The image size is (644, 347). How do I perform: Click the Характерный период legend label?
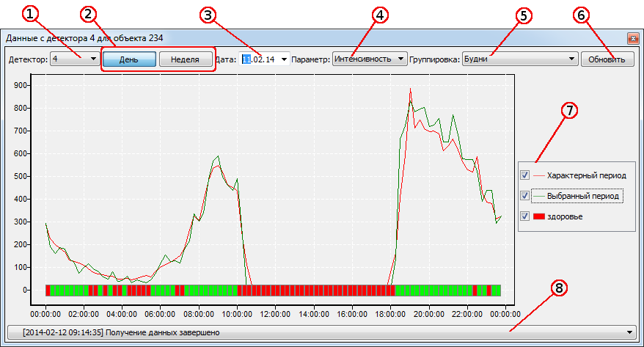(x=587, y=175)
